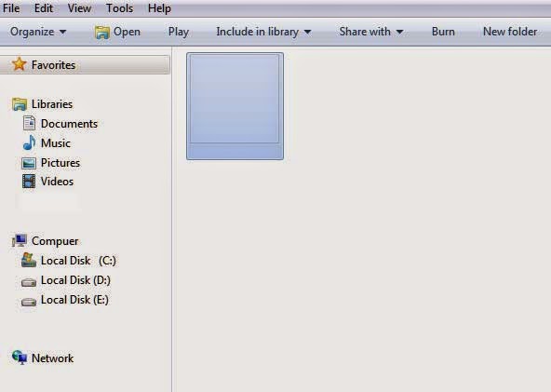Select the Local Disk (E:) label
Viewport: 551px width, 392px height.
(x=74, y=300)
